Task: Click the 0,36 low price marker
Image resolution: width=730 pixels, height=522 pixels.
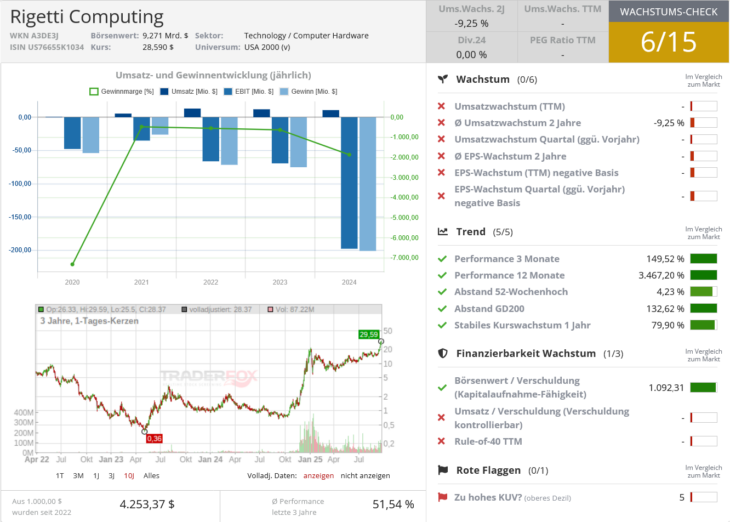Action: (154, 439)
